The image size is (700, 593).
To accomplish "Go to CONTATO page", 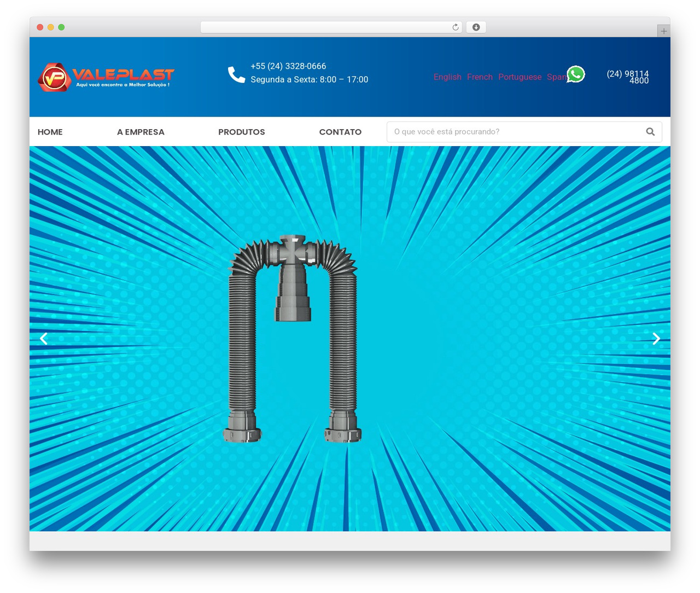I will [x=340, y=132].
